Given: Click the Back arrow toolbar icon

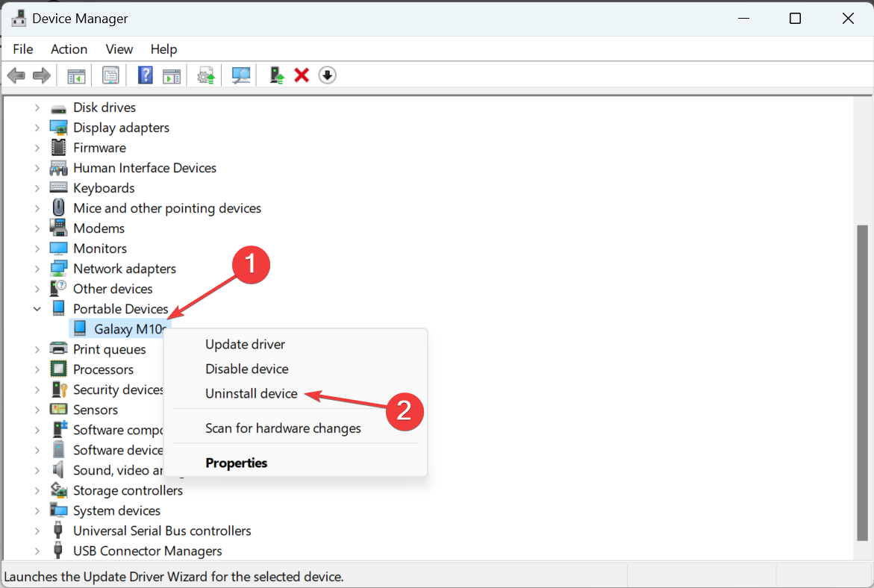Looking at the screenshot, I should click(16, 75).
